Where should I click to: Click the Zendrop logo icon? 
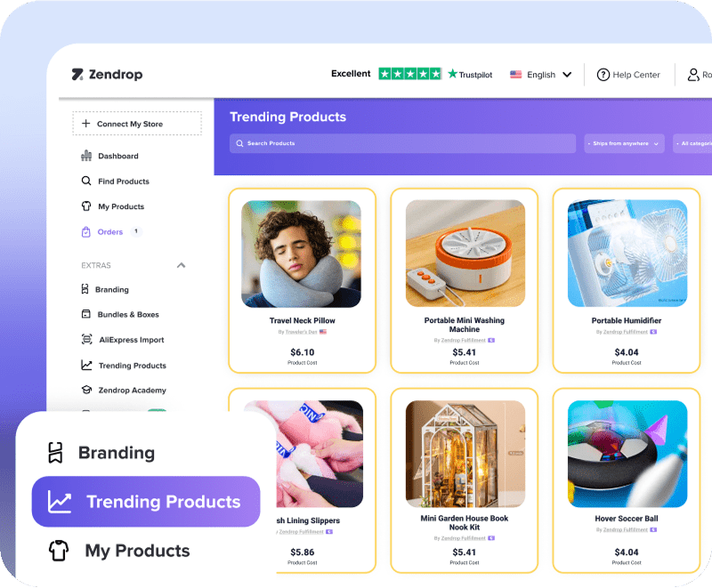point(77,75)
